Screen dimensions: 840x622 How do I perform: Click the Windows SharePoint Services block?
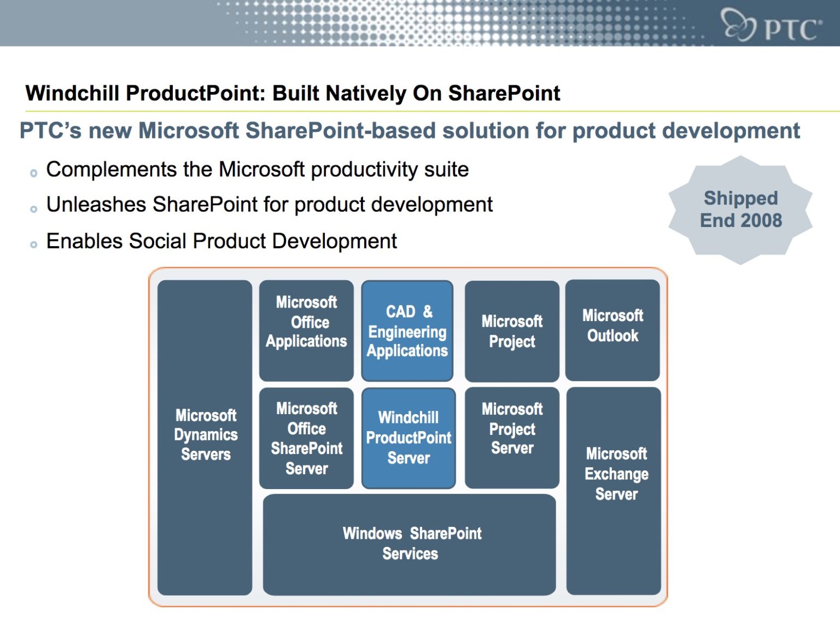410,544
